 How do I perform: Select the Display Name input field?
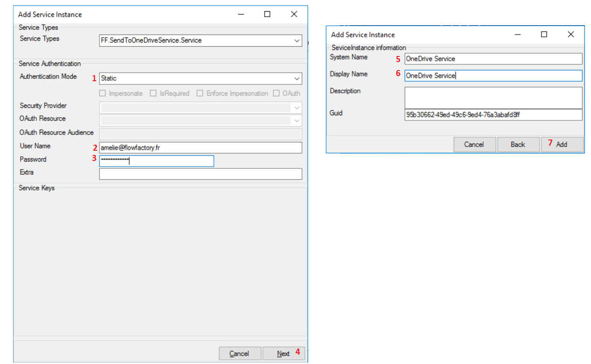493,76
